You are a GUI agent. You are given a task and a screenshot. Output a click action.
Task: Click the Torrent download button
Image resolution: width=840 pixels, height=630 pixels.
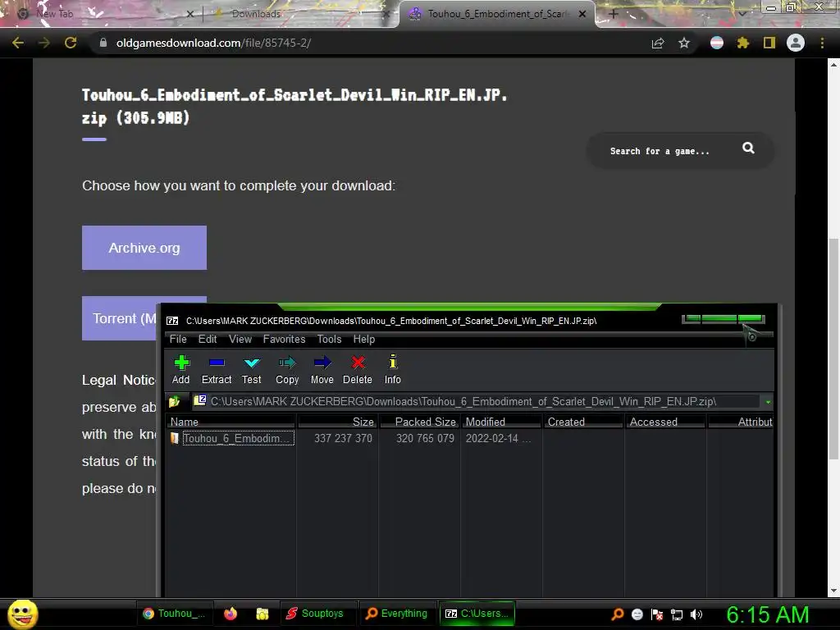[x=120, y=318]
